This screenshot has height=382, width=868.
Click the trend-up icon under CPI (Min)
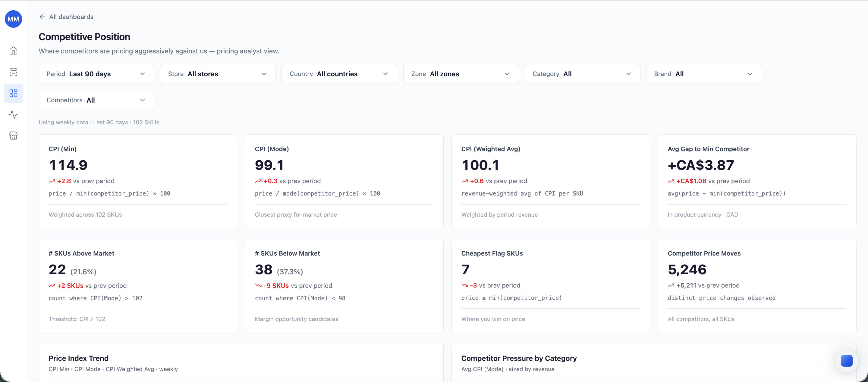[x=52, y=181]
